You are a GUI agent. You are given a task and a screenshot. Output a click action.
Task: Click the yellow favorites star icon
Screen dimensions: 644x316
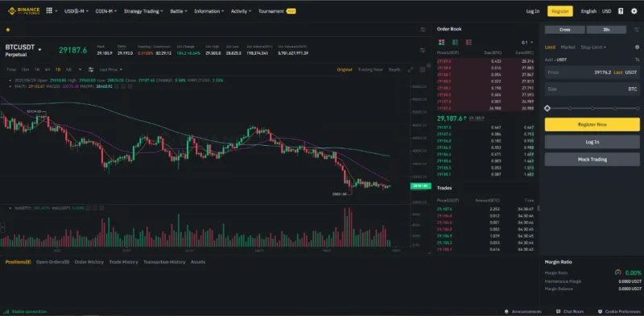click(x=8, y=30)
